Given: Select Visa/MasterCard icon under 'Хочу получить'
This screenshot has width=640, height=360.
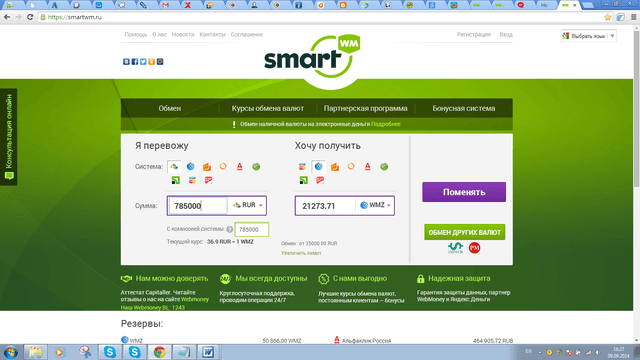Looking at the screenshot, I should tap(302, 167).
